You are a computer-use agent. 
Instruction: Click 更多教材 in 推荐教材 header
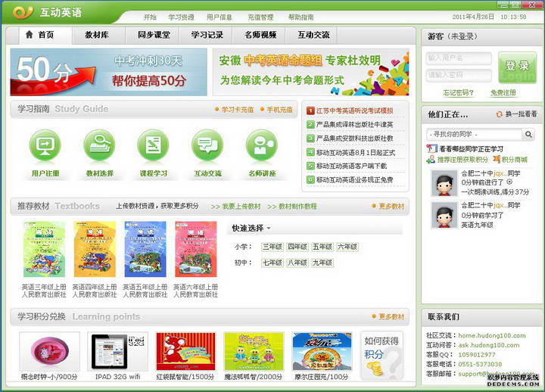click(x=391, y=206)
